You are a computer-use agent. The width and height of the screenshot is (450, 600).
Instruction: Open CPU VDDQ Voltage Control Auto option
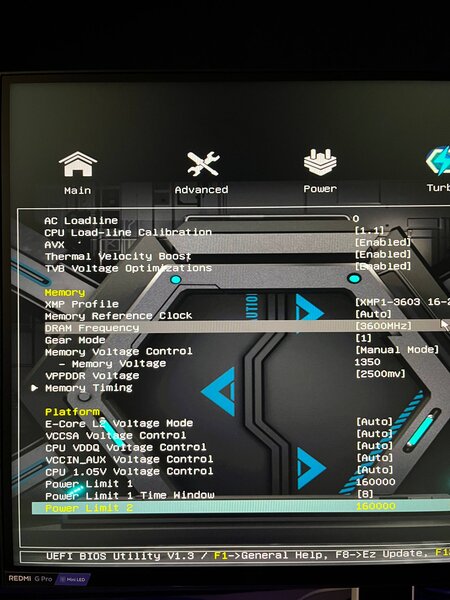coord(375,446)
